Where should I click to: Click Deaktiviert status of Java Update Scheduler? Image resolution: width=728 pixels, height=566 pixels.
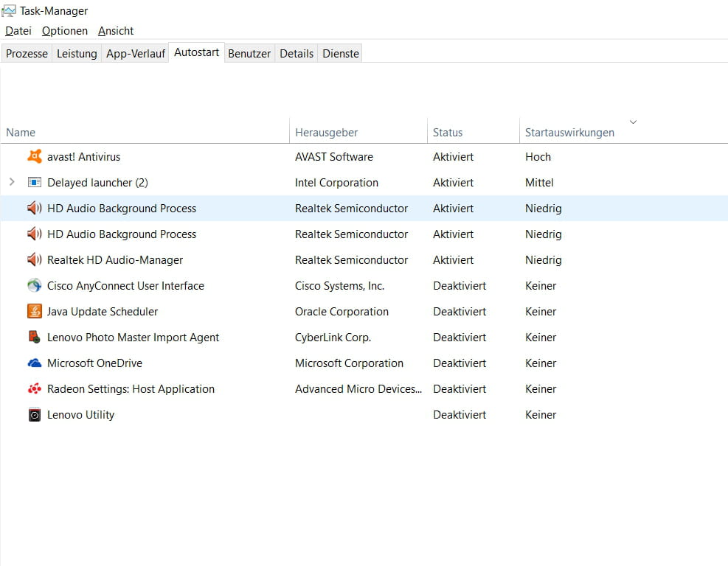pyautogui.click(x=460, y=312)
